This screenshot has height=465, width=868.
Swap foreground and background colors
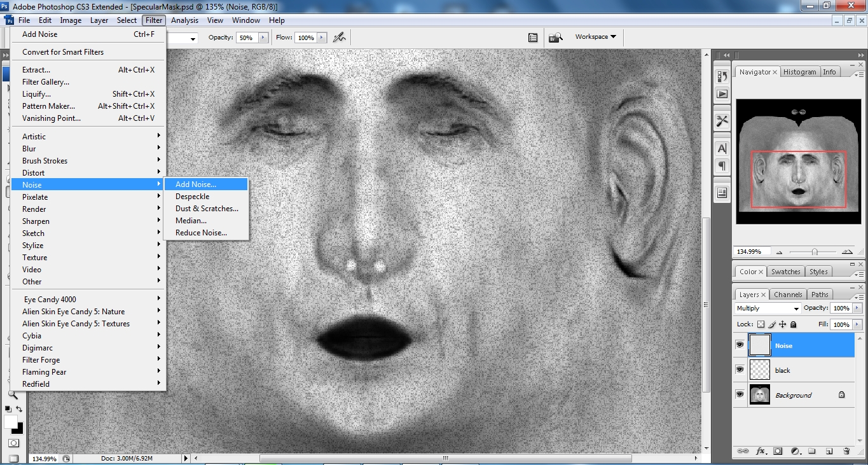19,409
